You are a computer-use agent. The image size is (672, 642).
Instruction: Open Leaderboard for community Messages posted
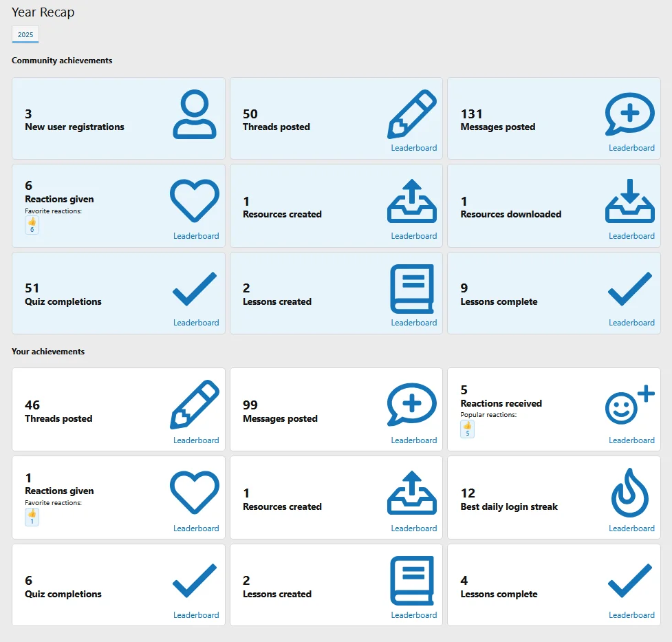[x=631, y=148]
